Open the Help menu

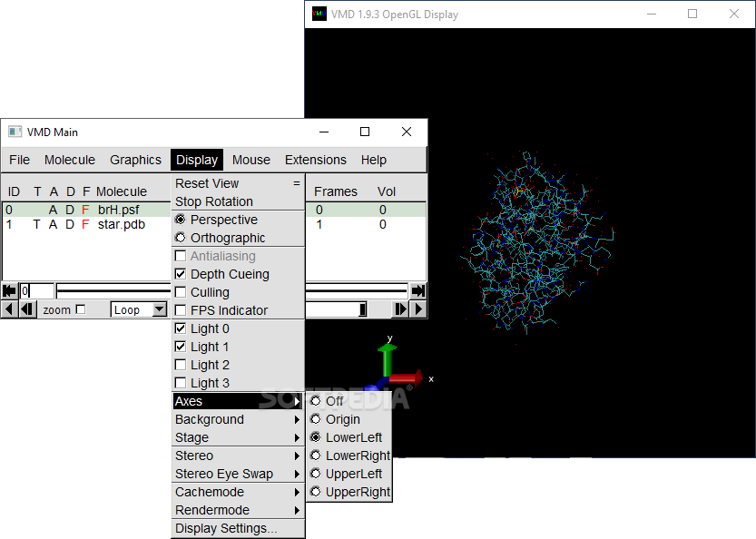(x=374, y=160)
